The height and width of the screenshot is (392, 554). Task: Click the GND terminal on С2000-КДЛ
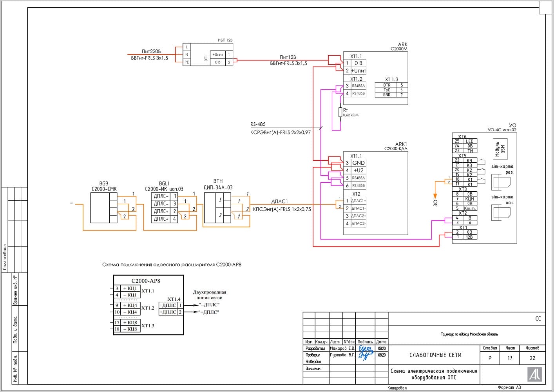click(358, 163)
